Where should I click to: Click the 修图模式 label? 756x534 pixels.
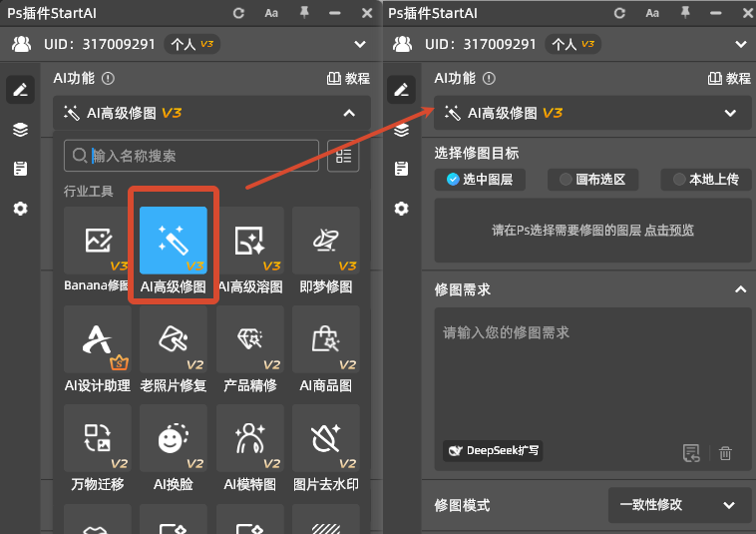pos(462,505)
